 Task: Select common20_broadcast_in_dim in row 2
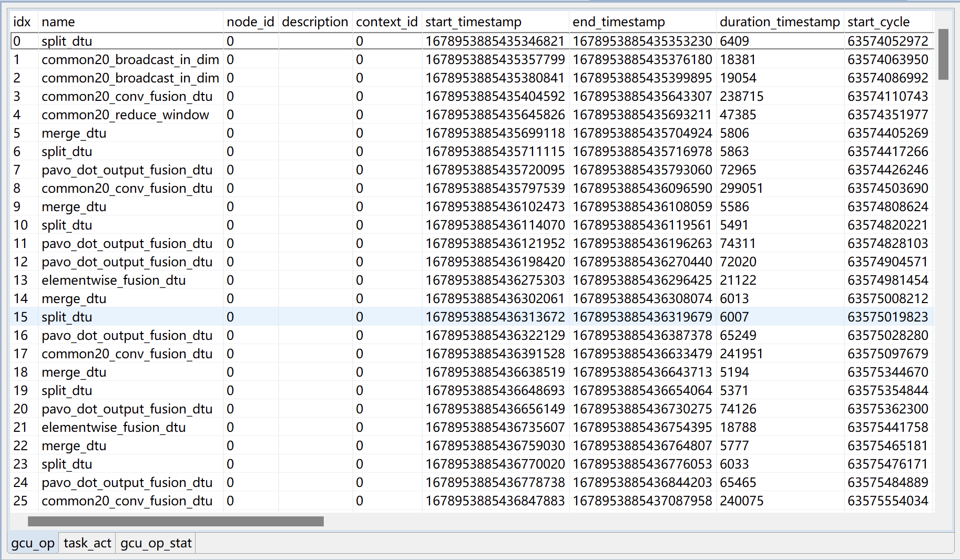[x=130, y=78]
